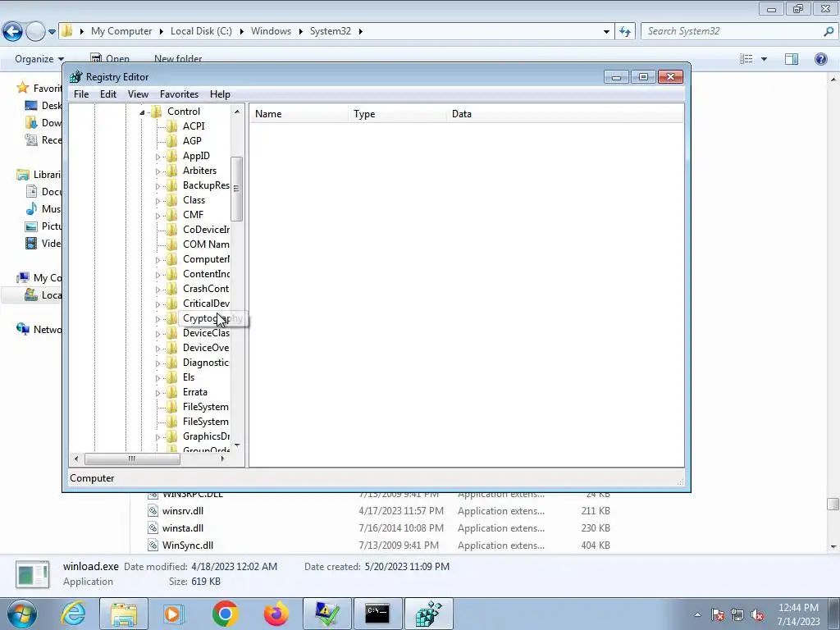The image size is (840, 630).
Task: Click the Data column header
Action: 564,114
